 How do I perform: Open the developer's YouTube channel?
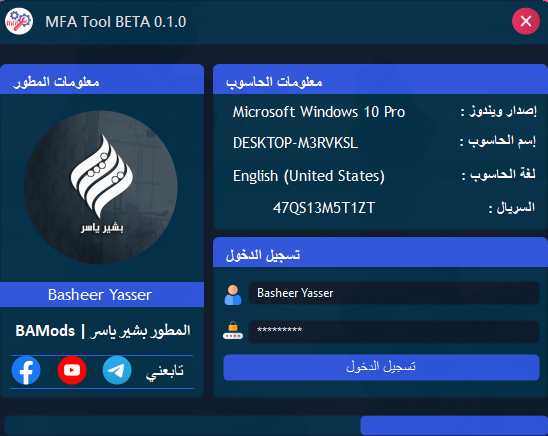coord(72,370)
